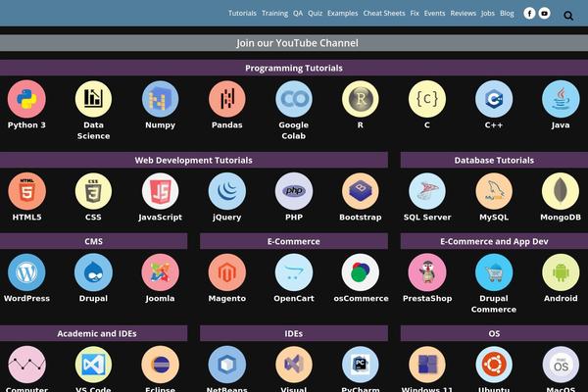
Task: Open the QA menu item
Action: [298, 13]
